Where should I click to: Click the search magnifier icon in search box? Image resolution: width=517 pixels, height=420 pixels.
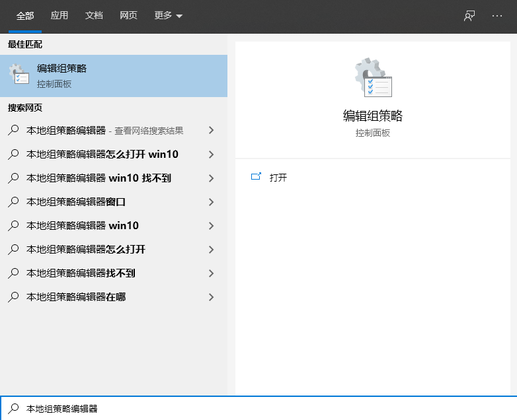[x=13, y=409]
